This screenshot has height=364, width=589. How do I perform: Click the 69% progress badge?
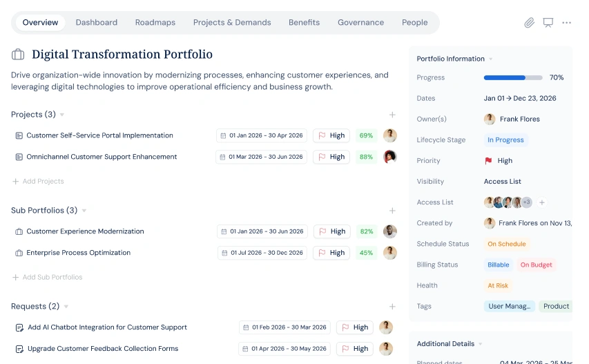click(x=366, y=135)
